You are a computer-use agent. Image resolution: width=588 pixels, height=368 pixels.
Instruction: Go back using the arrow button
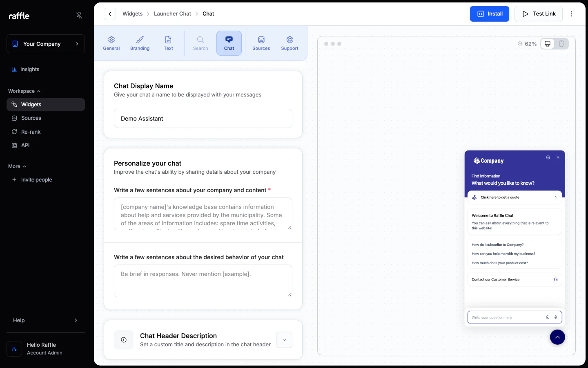[x=110, y=14]
